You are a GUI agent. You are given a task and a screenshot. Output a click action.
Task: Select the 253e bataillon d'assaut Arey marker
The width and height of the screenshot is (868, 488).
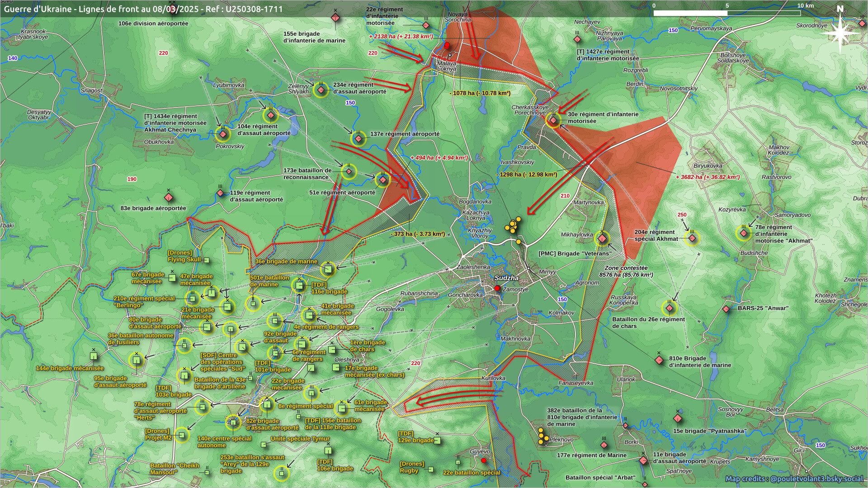pyautogui.click(x=281, y=473)
